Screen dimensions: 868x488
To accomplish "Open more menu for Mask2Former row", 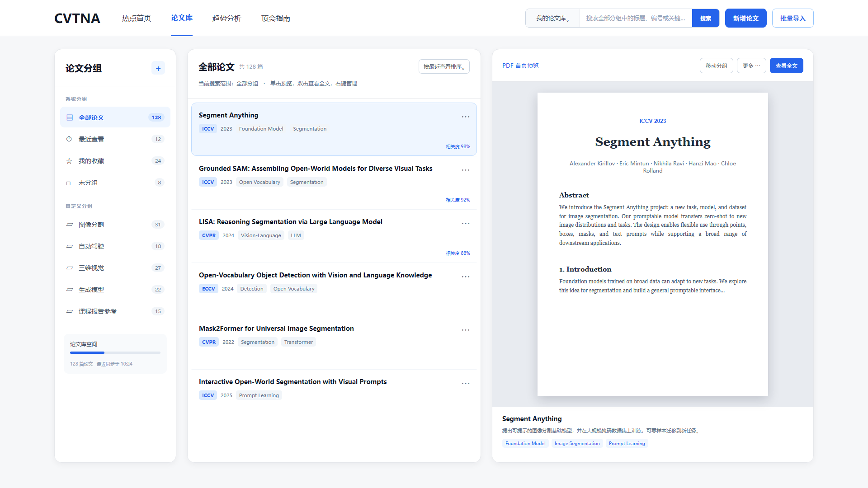I will [466, 330].
